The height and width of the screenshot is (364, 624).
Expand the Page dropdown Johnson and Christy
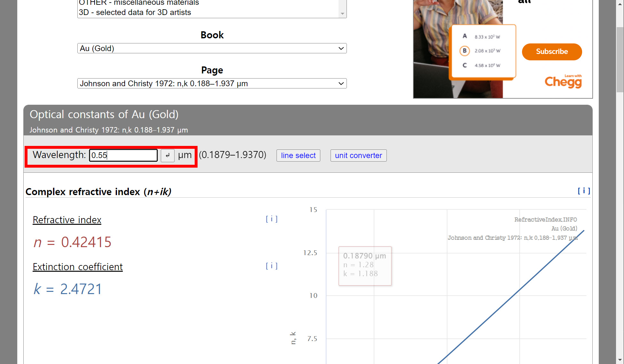tap(212, 83)
